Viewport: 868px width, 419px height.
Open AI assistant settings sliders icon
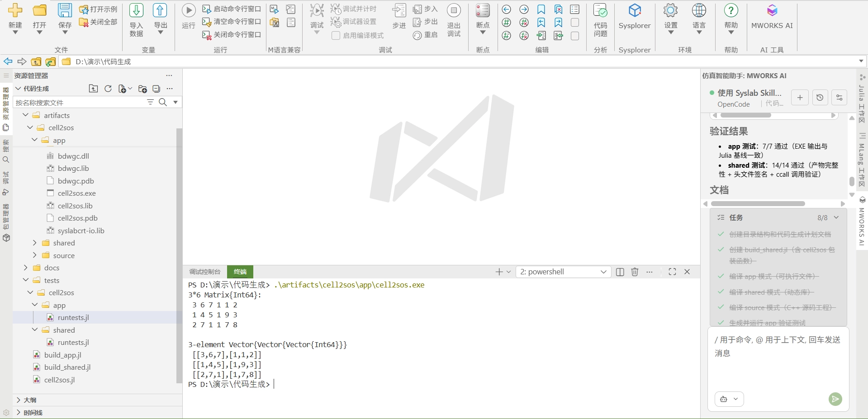pos(839,97)
